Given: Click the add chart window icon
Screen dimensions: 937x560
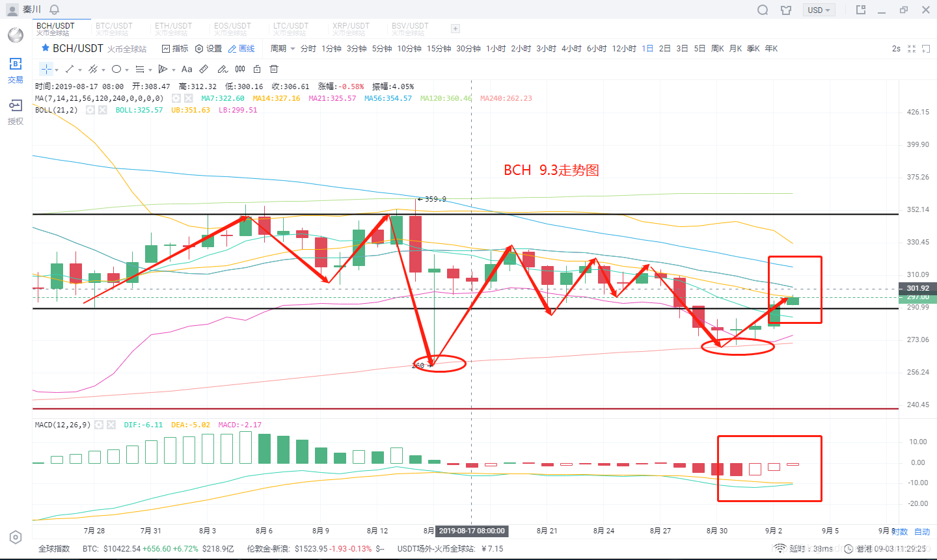Looking at the screenshot, I should pos(926,49).
